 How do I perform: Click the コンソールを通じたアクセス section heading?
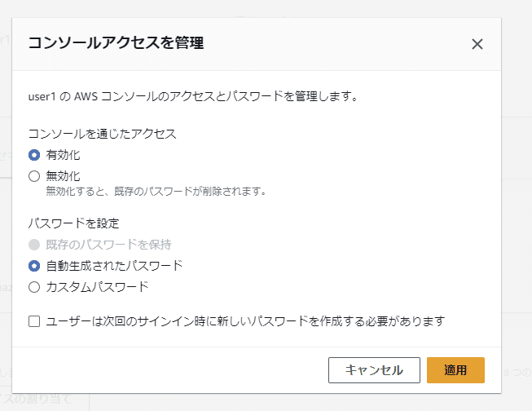click(x=102, y=134)
